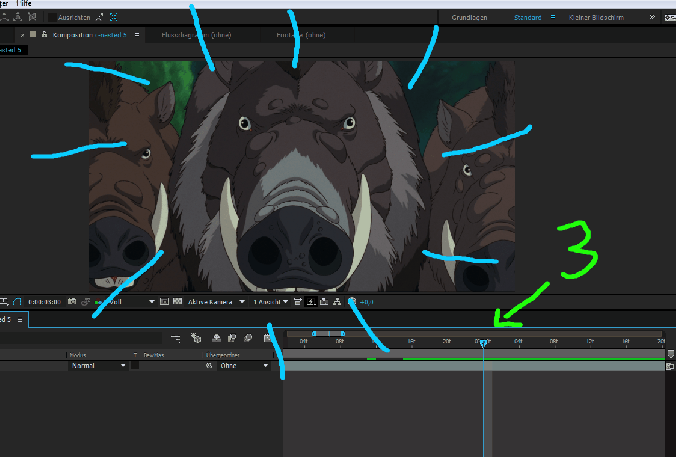The image size is (676, 457).
Task: Click the show snapshot icon
Action: point(85,302)
